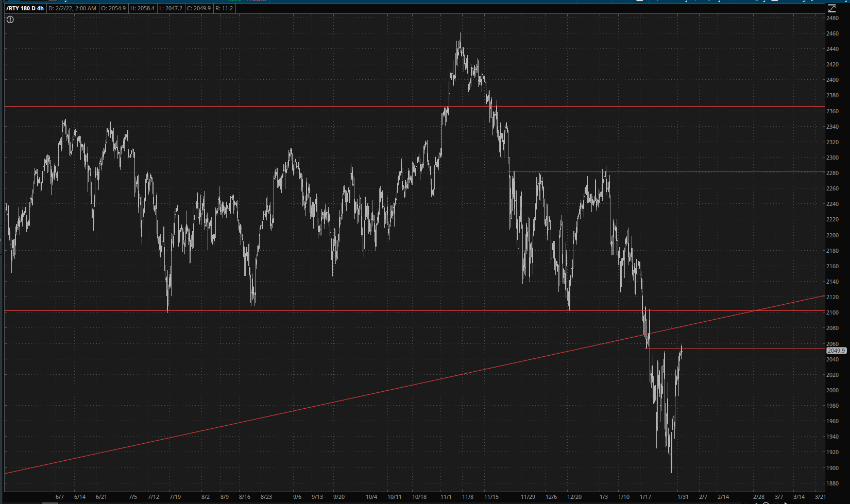Viewport: 850px width, 504px height.
Task: Click the L: 2047.2 low value
Action: click(171, 8)
